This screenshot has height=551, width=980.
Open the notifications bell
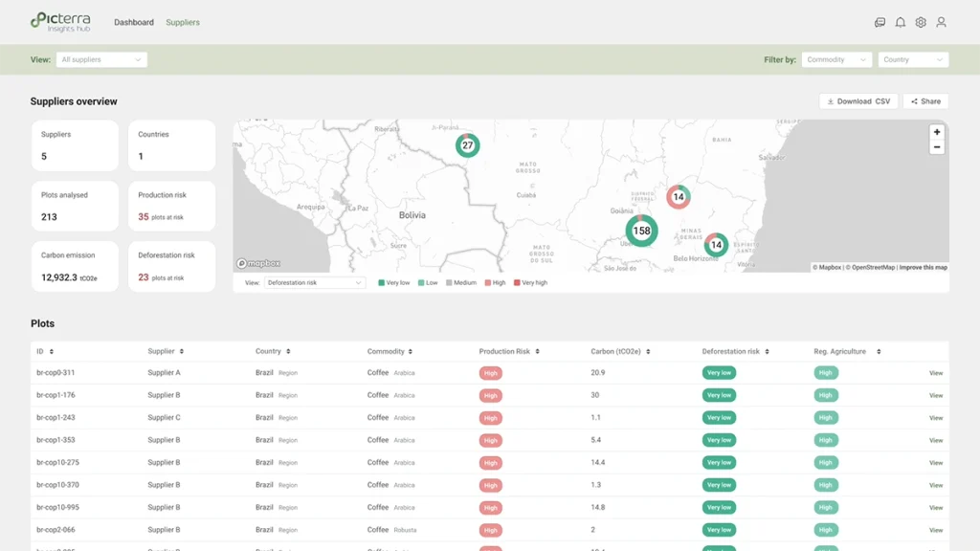point(900,23)
